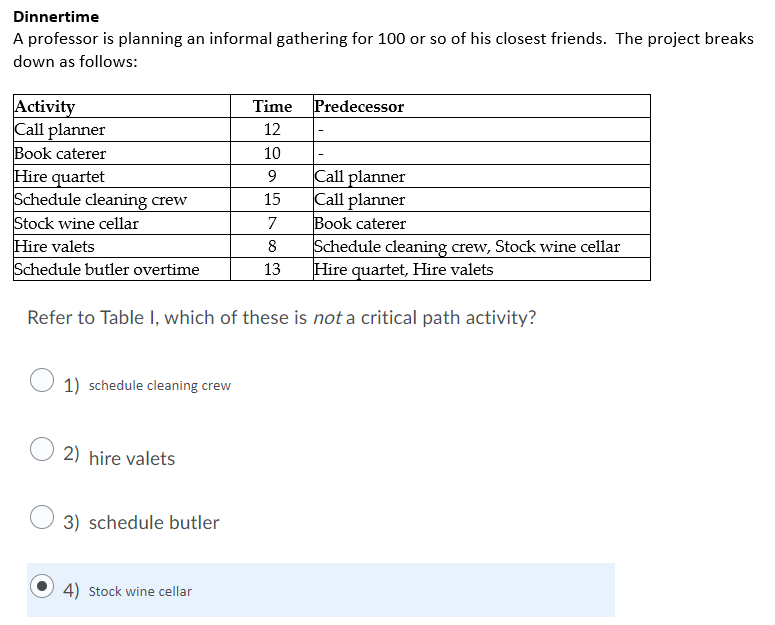Click the Time column header
Image resolution: width=775 pixels, height=625 pixels.
[272, 106]
